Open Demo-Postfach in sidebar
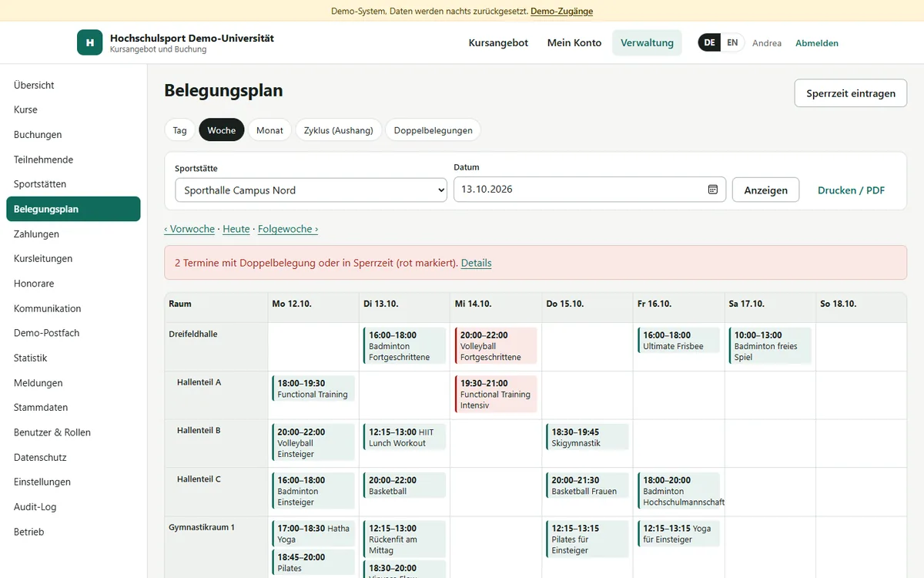 [73, 333]
